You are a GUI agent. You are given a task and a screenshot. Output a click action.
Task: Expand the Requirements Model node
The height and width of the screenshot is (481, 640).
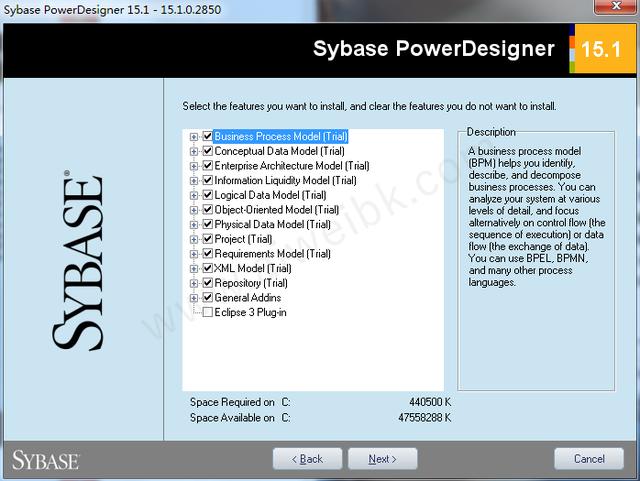click(x=194, y=254)
